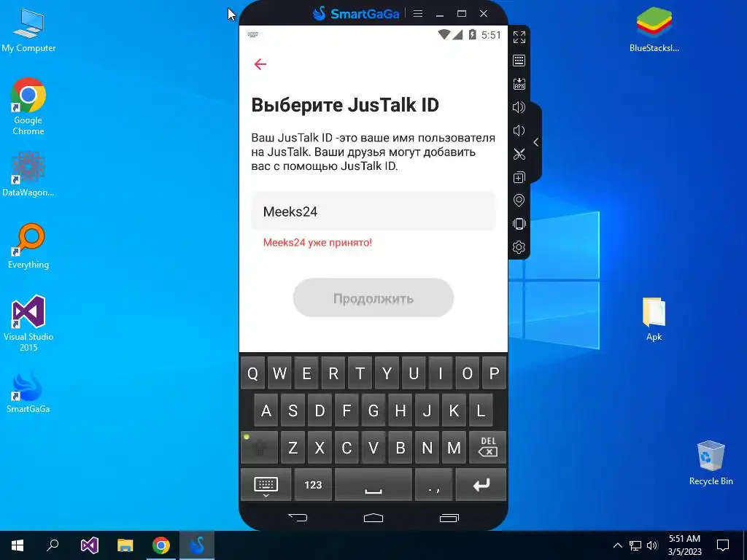Open the notification center
The height and width of the screenshot is (560, 747).
[x=723, y=545]
